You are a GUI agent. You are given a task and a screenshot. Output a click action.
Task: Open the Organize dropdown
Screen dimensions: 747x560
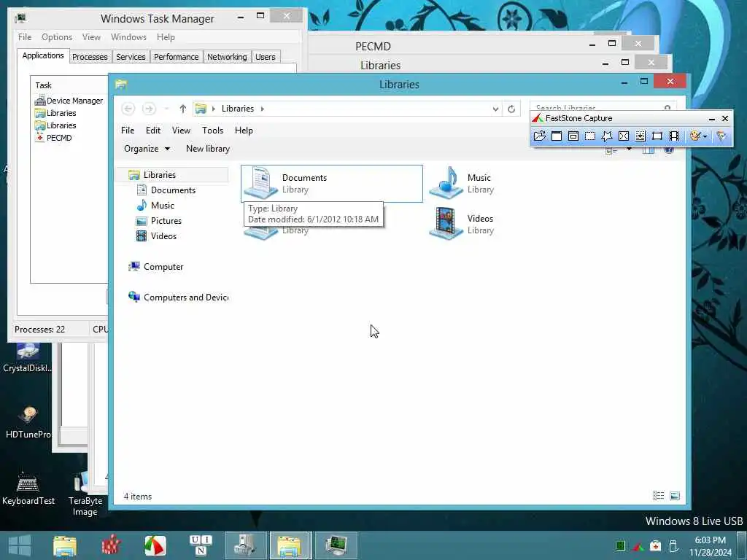[x=147, y=149]
